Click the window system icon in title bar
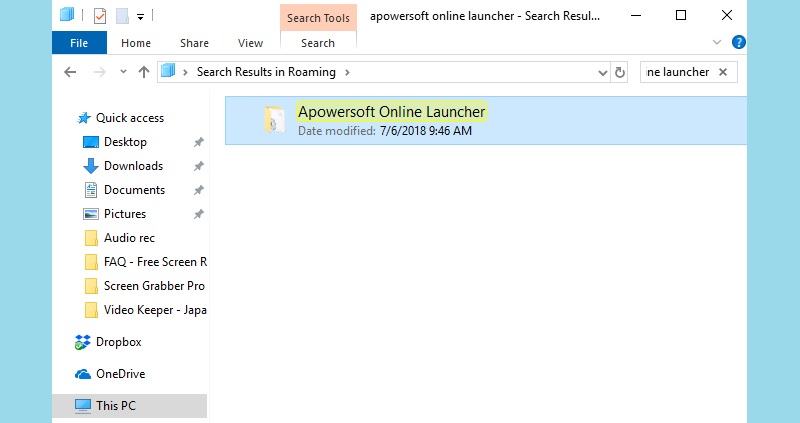The width and height of the screenshot is (800, 423). (x=67, y=15)
